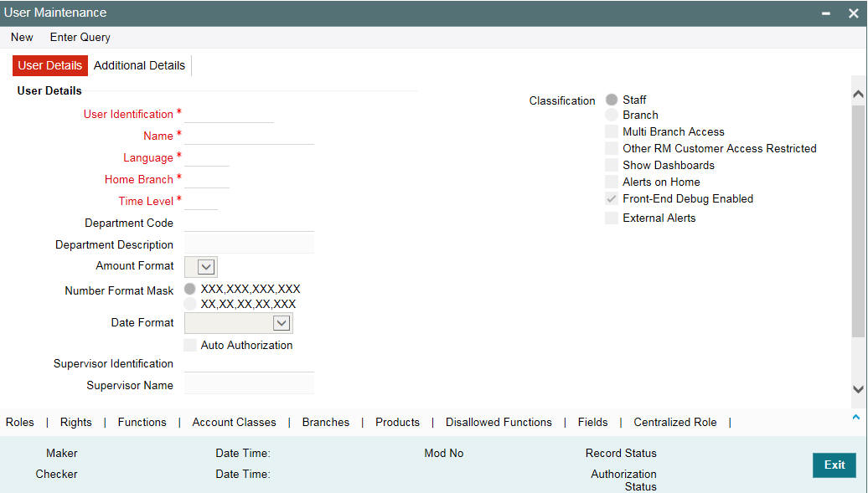The image size is (868, 493).
Task: Open the Products subsystem
Action: tap(397, 422)
